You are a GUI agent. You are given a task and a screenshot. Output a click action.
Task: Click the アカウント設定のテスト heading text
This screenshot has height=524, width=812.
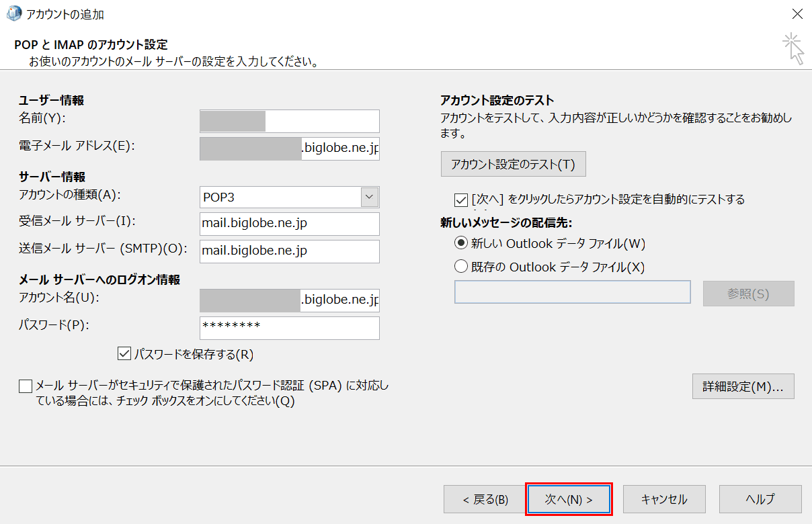497,100
